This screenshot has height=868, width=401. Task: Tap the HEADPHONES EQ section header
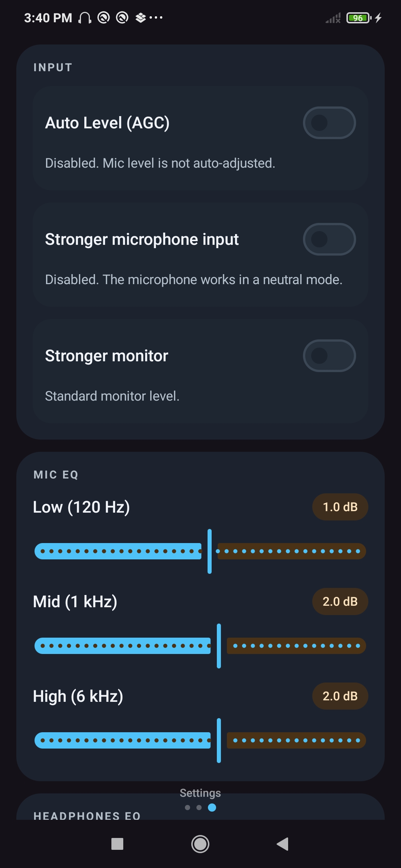pos(87,815)
